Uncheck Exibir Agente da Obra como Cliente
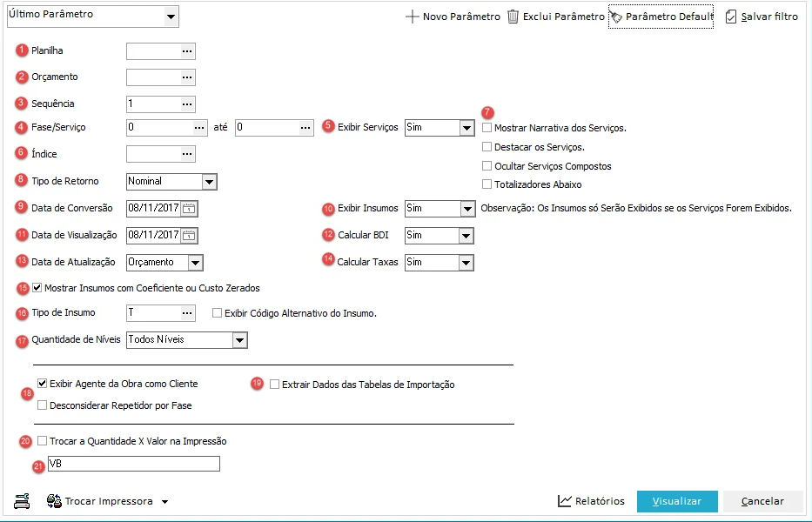812x522 pixels. [x=43, y=384]
